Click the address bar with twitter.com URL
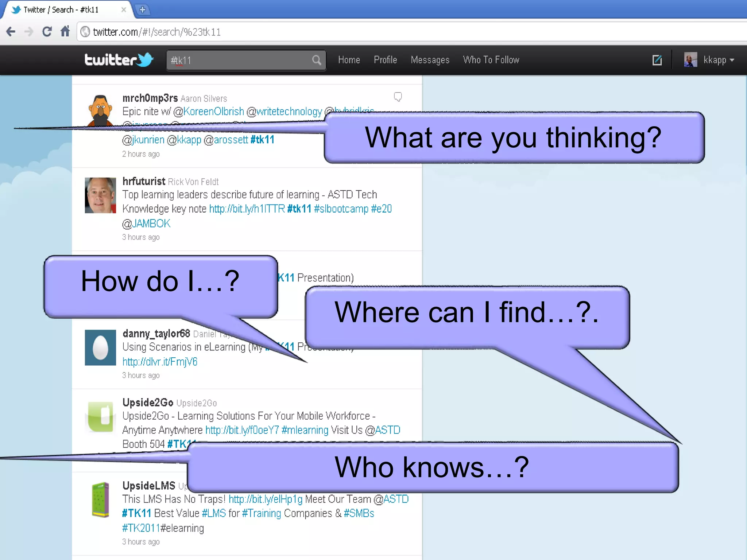 pos(412,32)
